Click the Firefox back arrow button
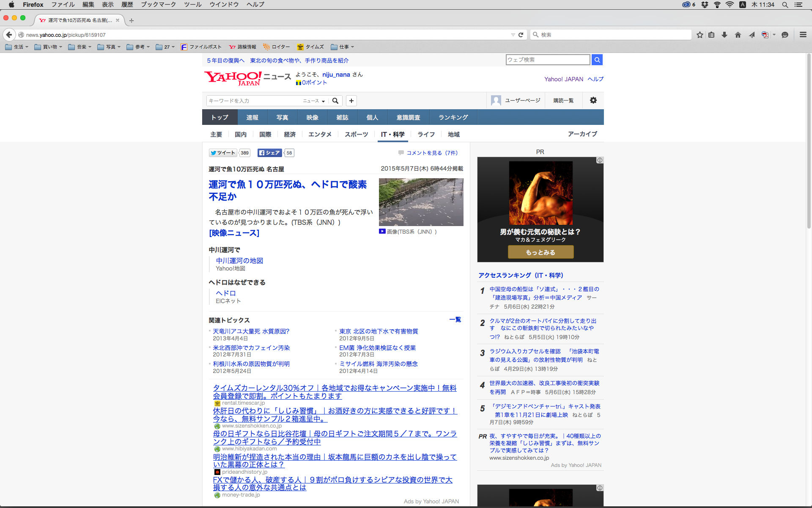The height and width of the screenshot is (508, 812). tap(9, 35)
